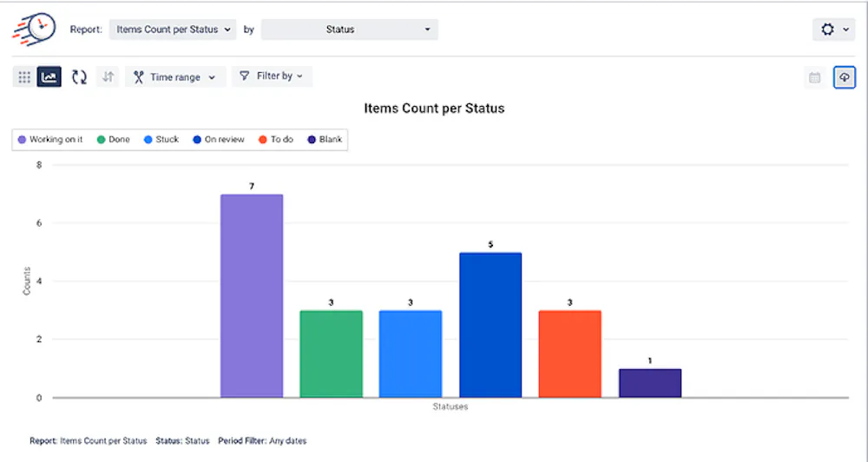Click the To do legend label
This screenshot has width=868, height=462.
(281, 139)
